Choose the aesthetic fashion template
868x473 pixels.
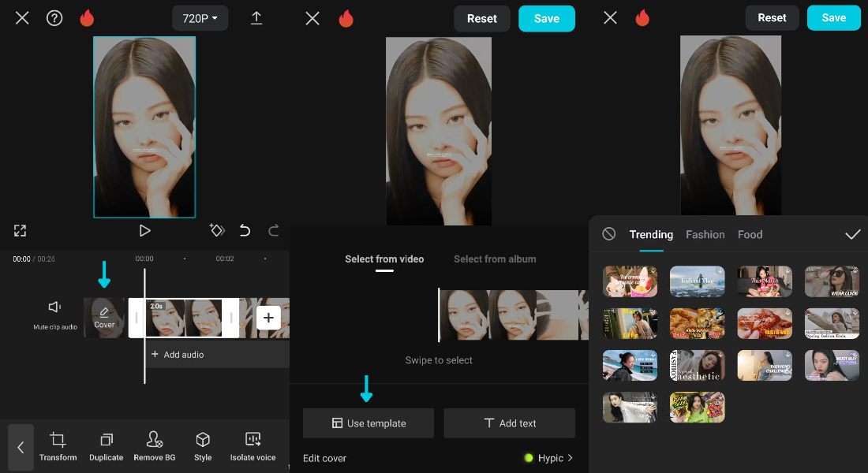click(697, 365)
